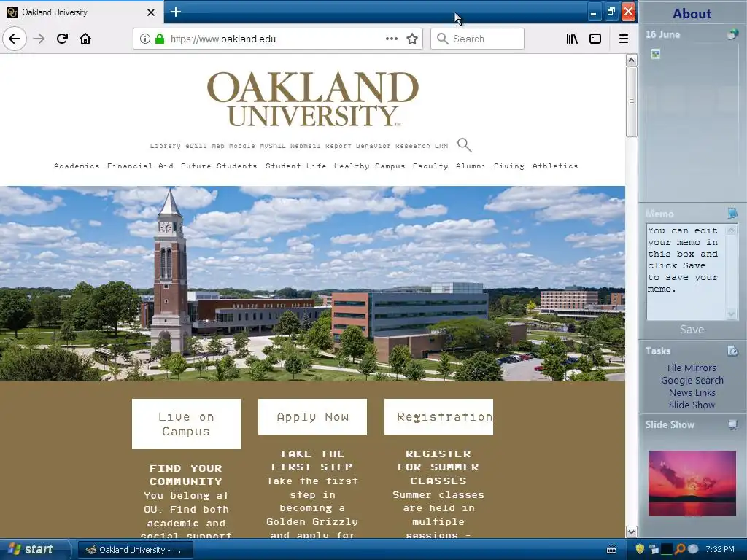Viewport: 747px width, 560px height.
Task: Reload the Oakland University page
Action: coord(62,39)
